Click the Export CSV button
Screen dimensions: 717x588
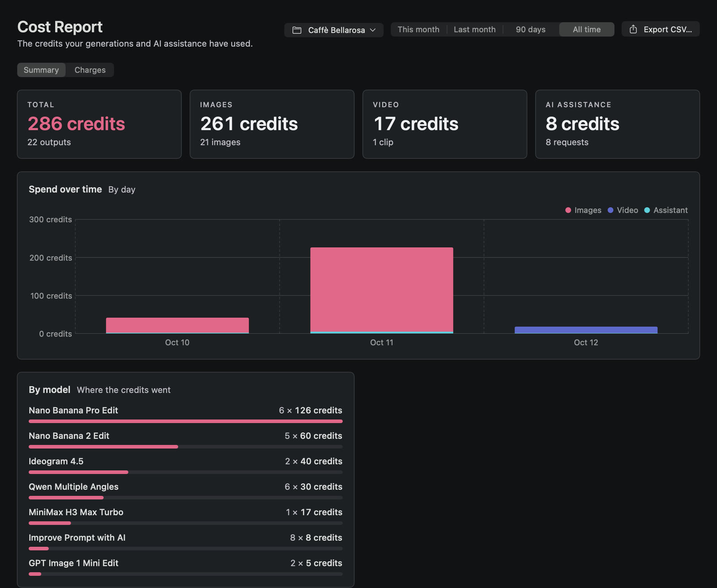661,29
